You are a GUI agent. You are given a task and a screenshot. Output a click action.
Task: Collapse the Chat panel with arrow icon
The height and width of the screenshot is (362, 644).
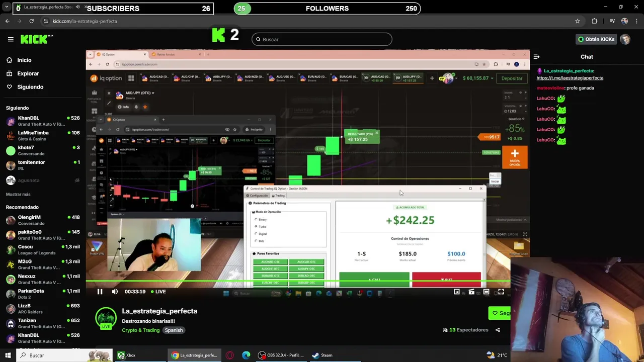[536, 57]
